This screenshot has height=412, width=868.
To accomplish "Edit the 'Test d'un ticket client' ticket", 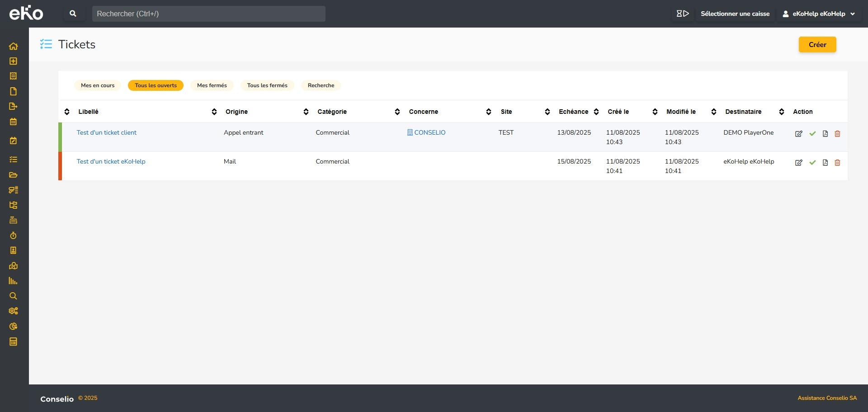I will [798, 134].
